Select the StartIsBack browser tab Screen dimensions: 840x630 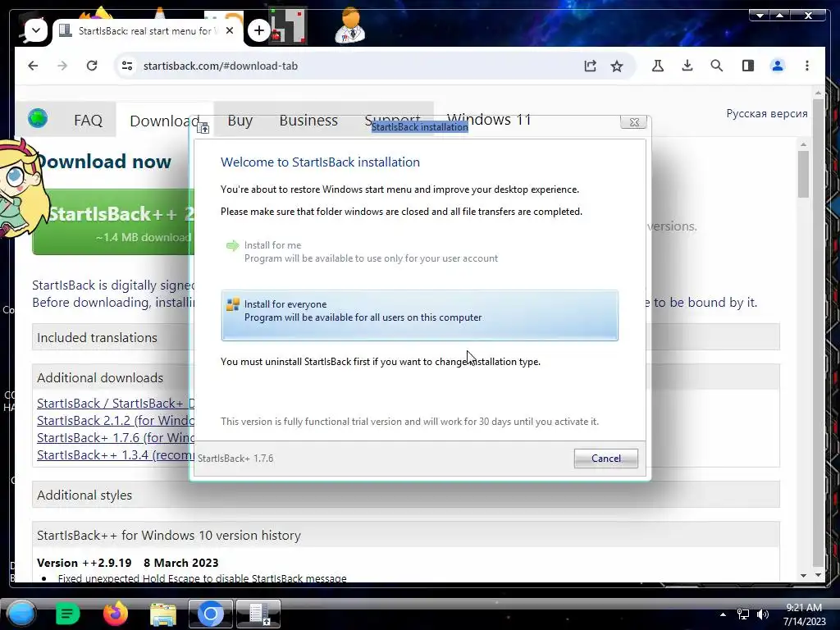pyautogui.click(x=148, y=30)
